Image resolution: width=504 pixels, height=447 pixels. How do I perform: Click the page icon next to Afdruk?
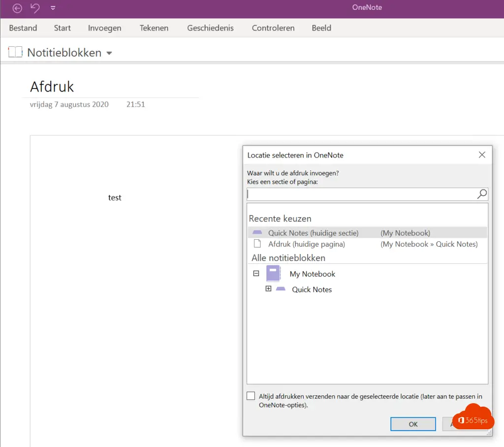pos(257,244)
